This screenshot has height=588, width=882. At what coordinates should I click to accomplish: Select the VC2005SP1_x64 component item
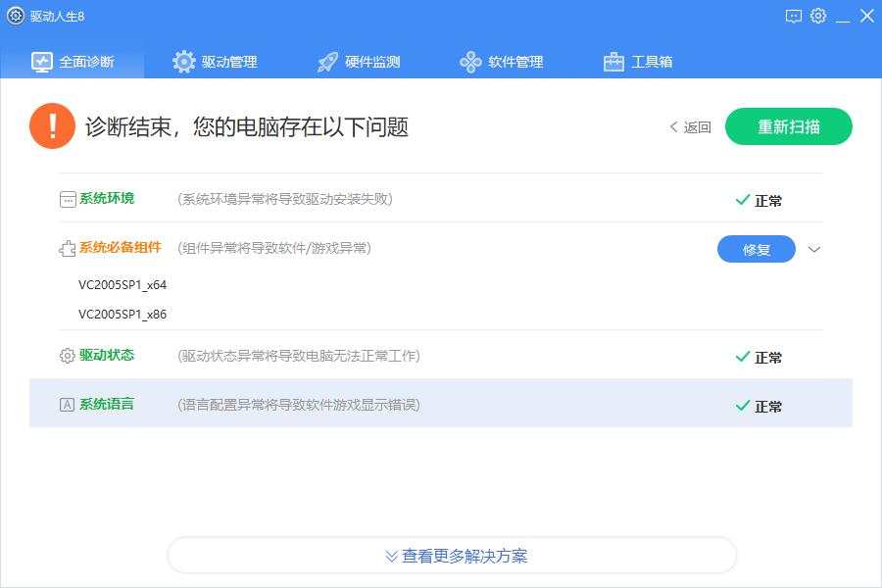(x=122, y=285)
